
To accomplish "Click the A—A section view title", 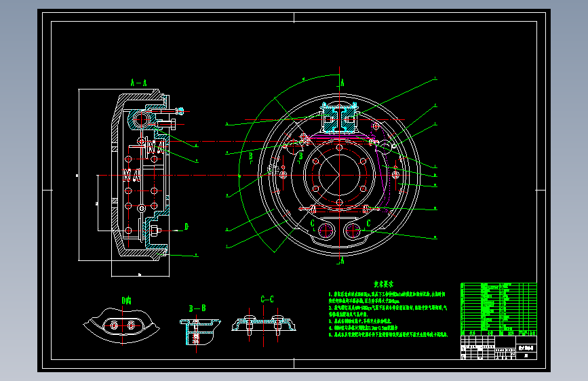I will click(138, 83).
